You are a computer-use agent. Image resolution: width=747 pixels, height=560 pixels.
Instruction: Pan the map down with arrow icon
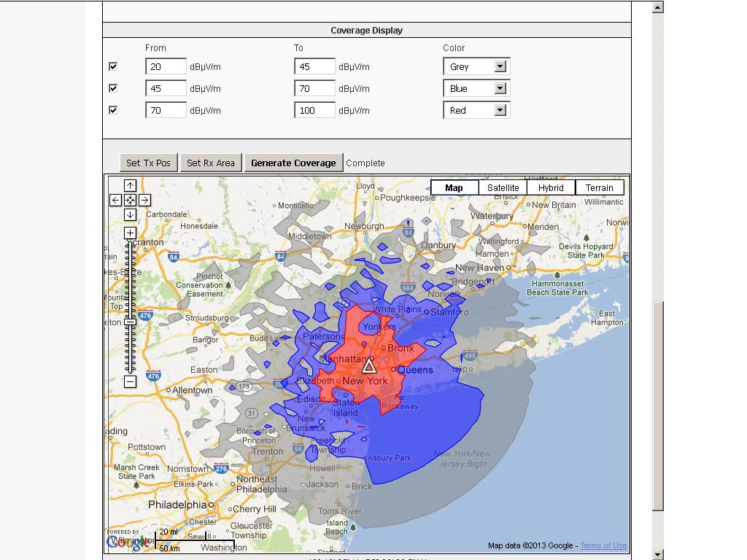[130, 214]
